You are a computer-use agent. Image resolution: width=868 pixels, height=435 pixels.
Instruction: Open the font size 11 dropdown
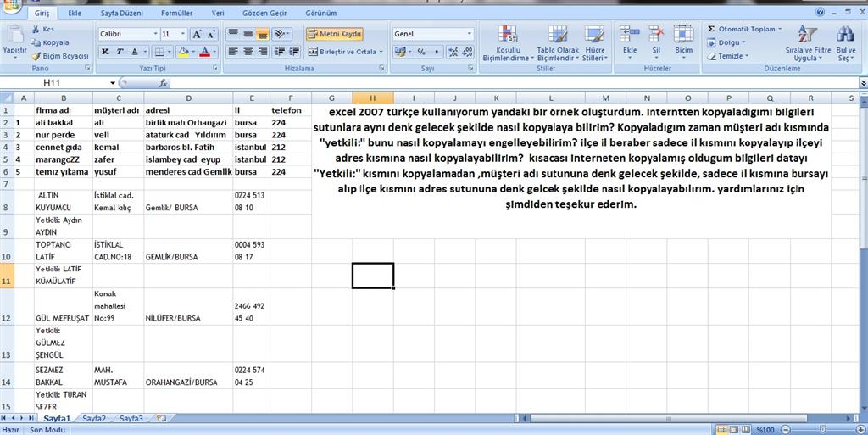coord(183,34)
